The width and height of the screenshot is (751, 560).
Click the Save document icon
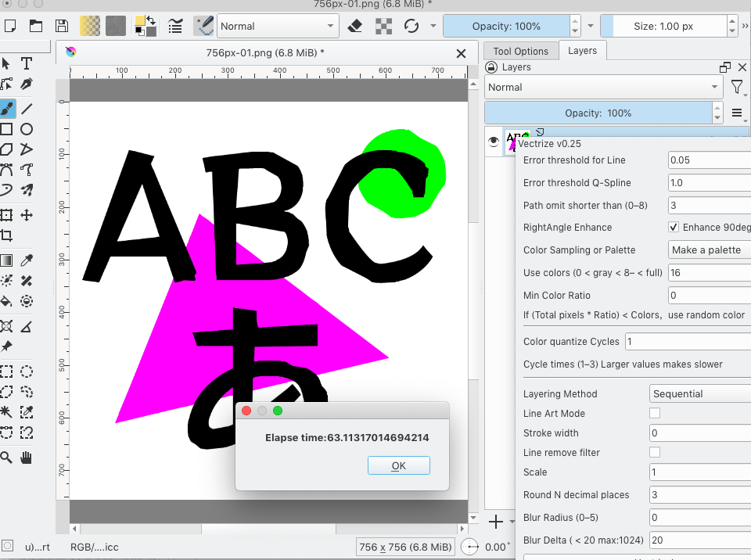(x=61, y=26)
